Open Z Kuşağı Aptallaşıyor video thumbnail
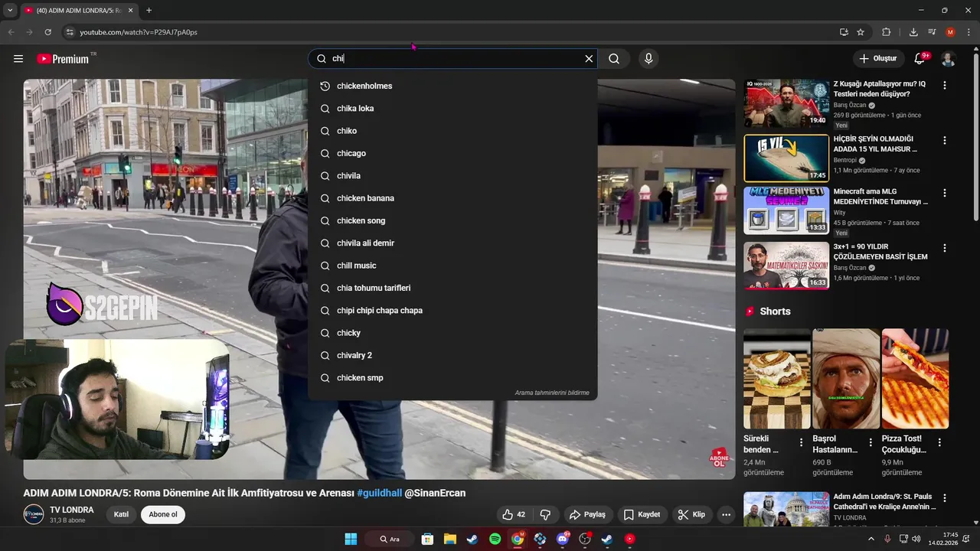The image size is (980, 551). [x=786, y=103]
